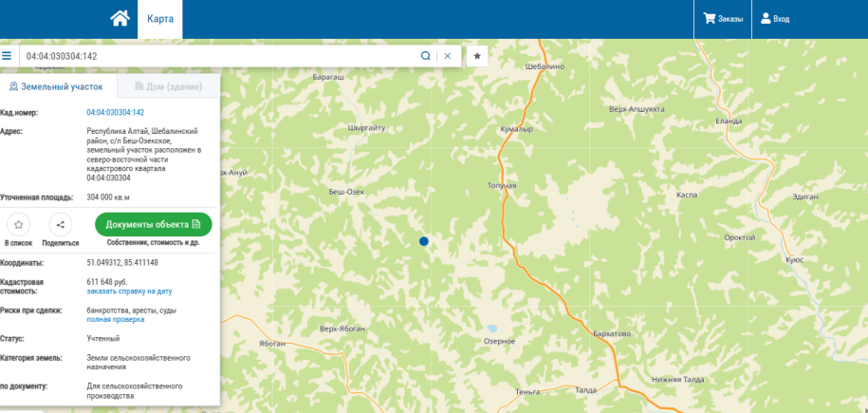Click into the cadastral number search field
The width and height of the screenshot is (868, 413).
pyautogui.click(x=220, y=56)
